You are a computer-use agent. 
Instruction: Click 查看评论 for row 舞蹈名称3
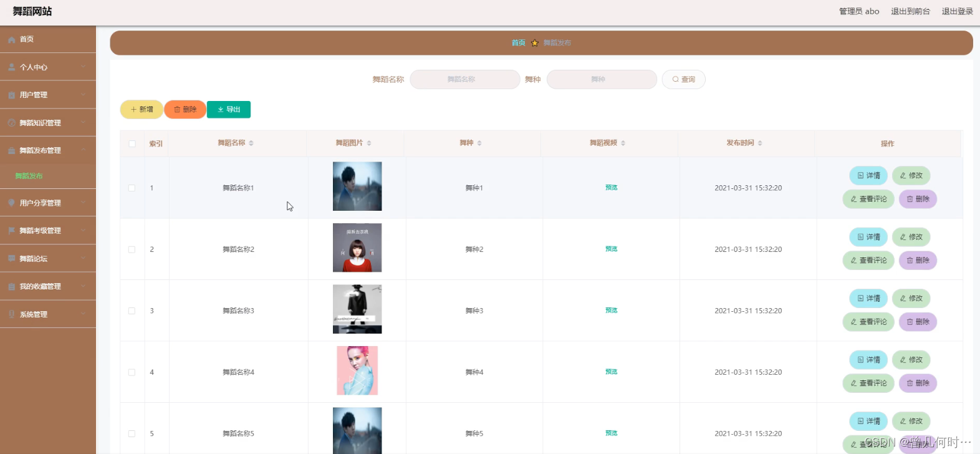pos(868,322)
